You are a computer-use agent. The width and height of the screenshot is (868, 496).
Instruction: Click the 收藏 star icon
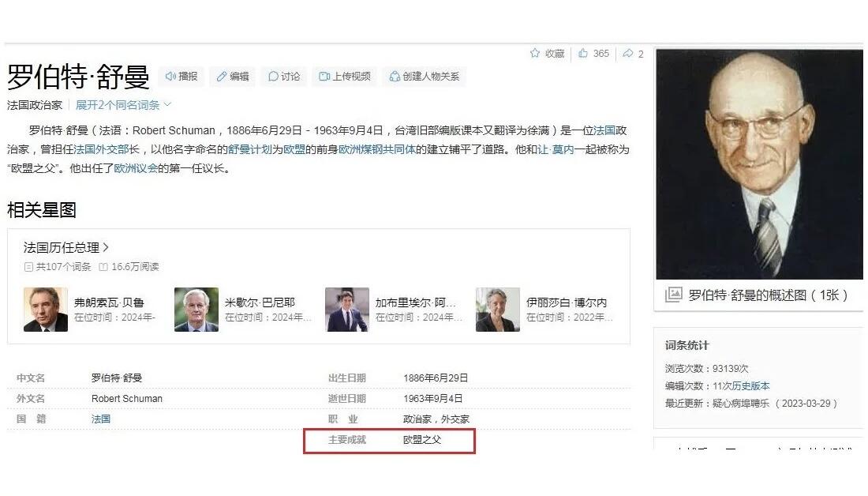click(535, 54)
